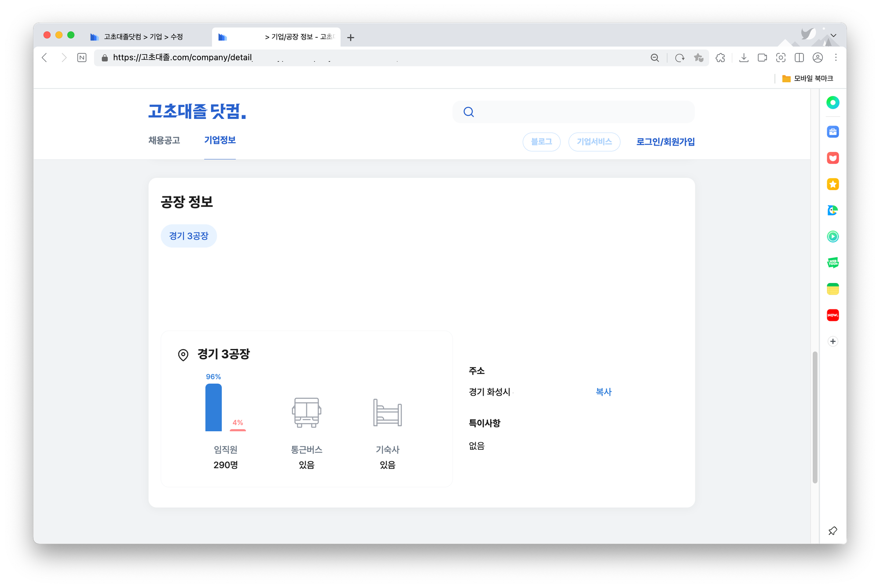The height and width of the screenshot is (588, 880).
Task: Click the screen capture icon
Action: [x=781, y=58]
